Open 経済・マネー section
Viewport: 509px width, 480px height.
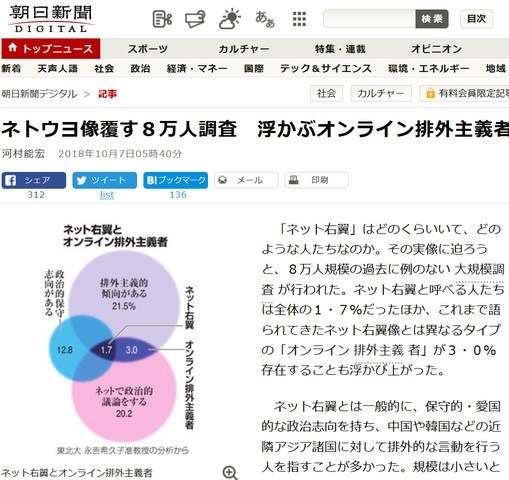(x=197, y=69)
